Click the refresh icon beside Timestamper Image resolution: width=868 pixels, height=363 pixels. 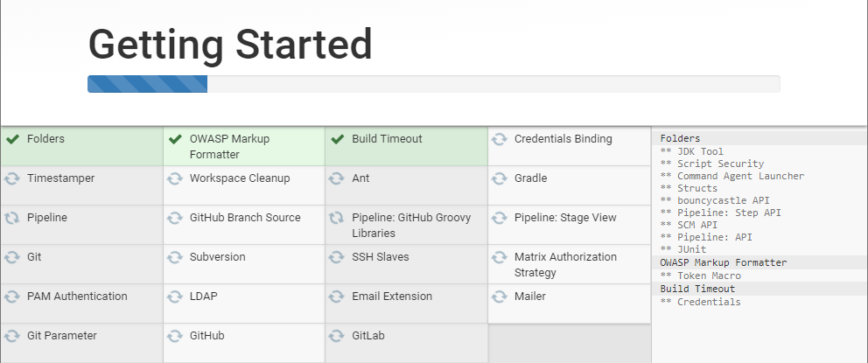tap(12, 178)
